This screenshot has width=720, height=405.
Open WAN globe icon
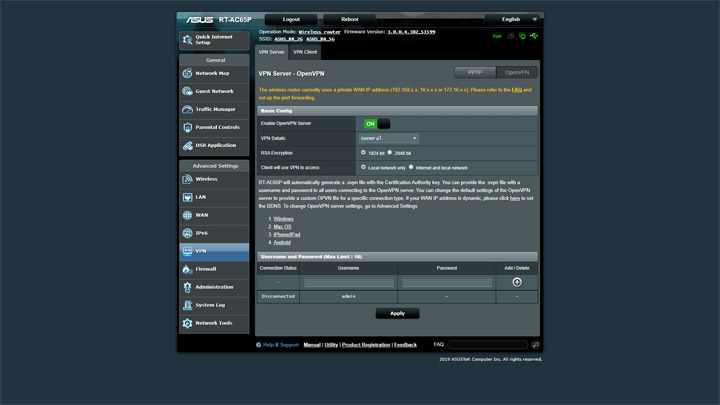[x=187, y=215]
